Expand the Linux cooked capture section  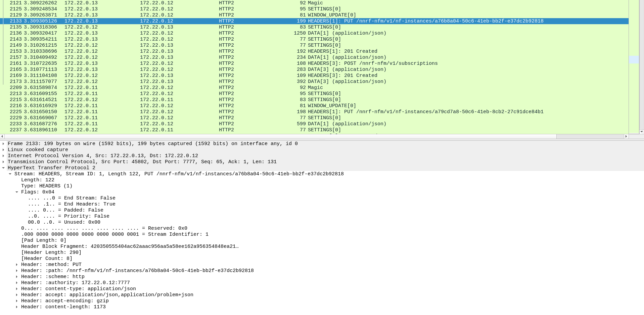point(3,149)
